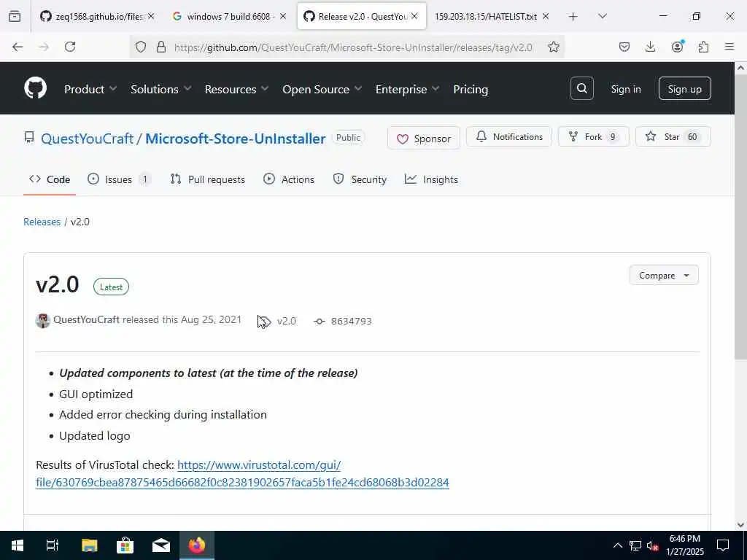Open Pull requests tab

tap(208, 179)
